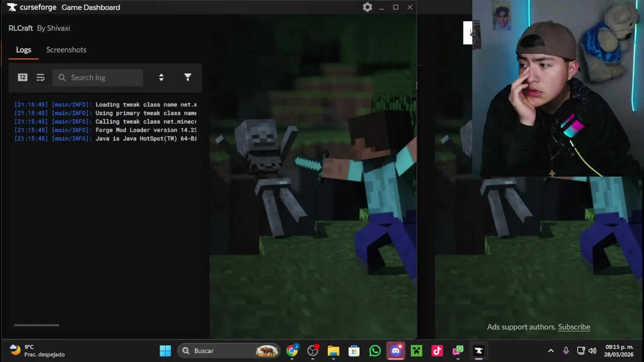The image size is (644, 362).
Task: Open the pink chat-star app in taskbar
Action: click(458, 351)
